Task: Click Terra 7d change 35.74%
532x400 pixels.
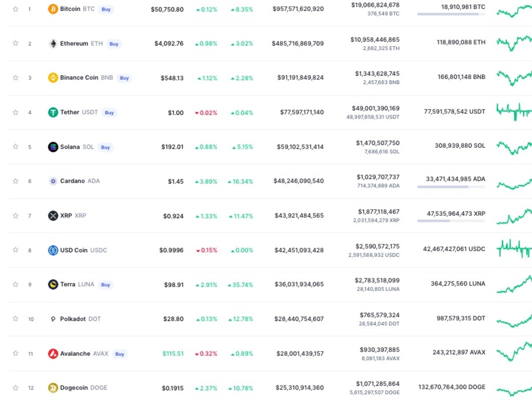Action: coord(241,285)
